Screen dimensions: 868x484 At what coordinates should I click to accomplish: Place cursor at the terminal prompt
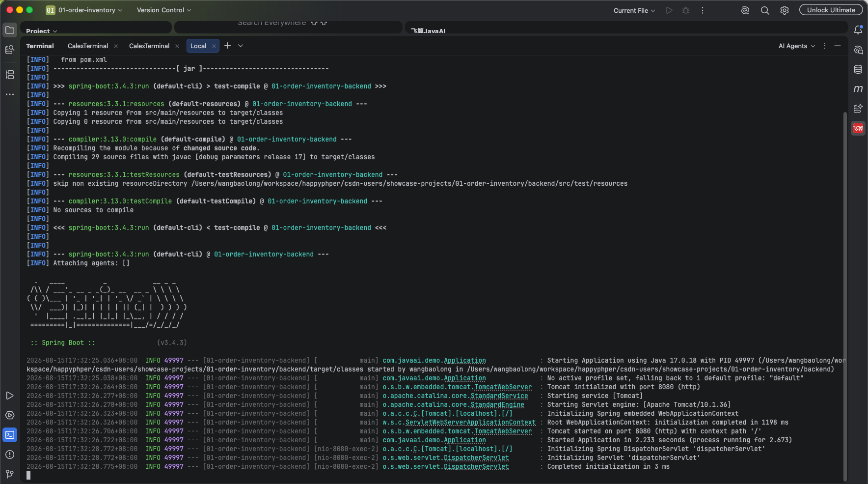28,475
